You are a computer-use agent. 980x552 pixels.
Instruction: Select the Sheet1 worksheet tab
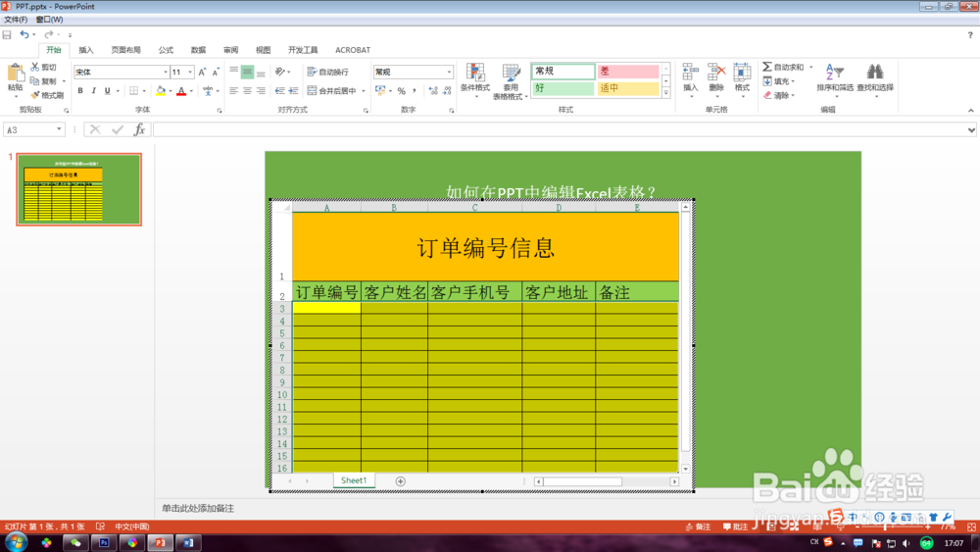(354, 480)
